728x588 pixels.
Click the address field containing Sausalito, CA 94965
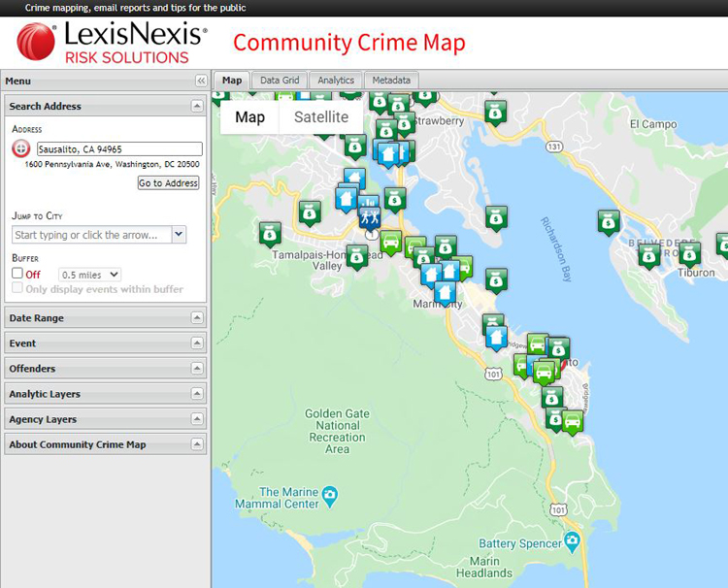pyautogui.click(x=119, y=149)
